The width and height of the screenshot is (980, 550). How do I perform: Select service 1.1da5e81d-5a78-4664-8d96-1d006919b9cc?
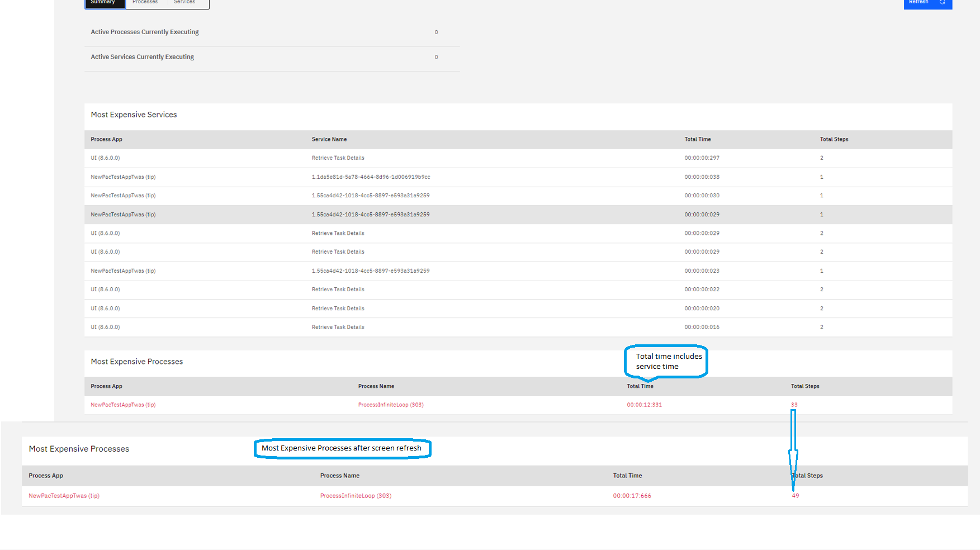click(371, 177)
